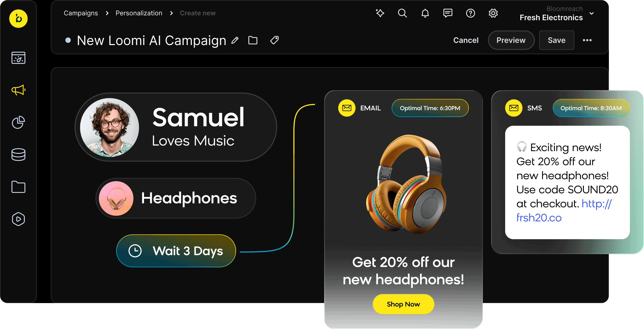Viewport: 644px width, 329px height.
Task: Select the Campaigns megaphone icon
Action: (18, 90)
